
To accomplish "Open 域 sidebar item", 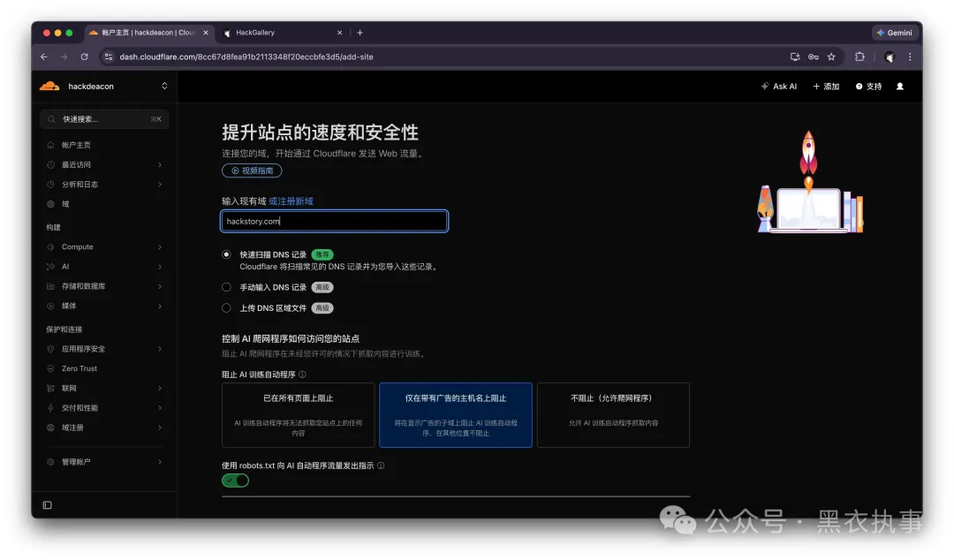I will 104,204.
